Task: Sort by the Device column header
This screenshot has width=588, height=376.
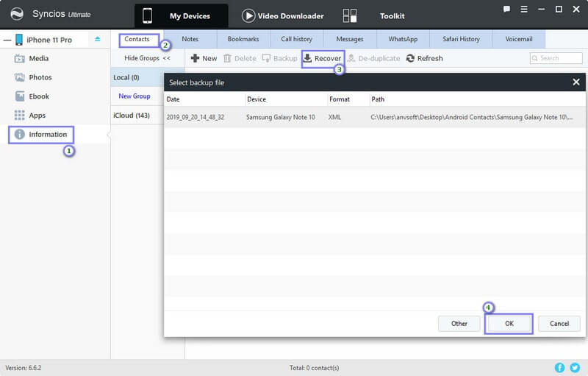Action: 286,99
